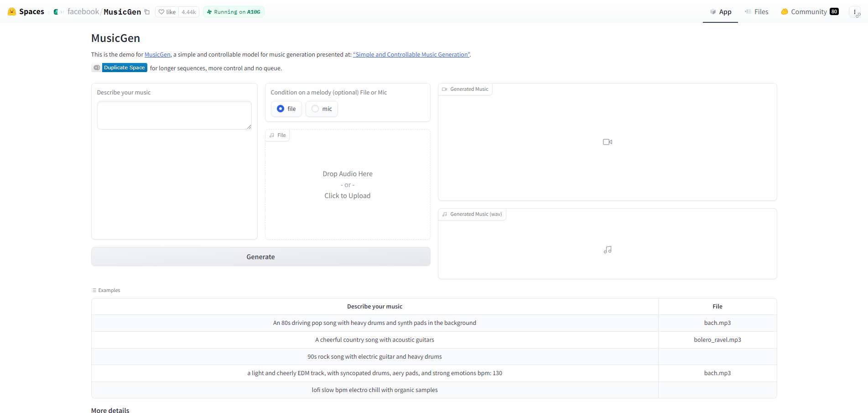Click the Hugging Face Spaces logo

pyautogui.click(x=12, y=11)
